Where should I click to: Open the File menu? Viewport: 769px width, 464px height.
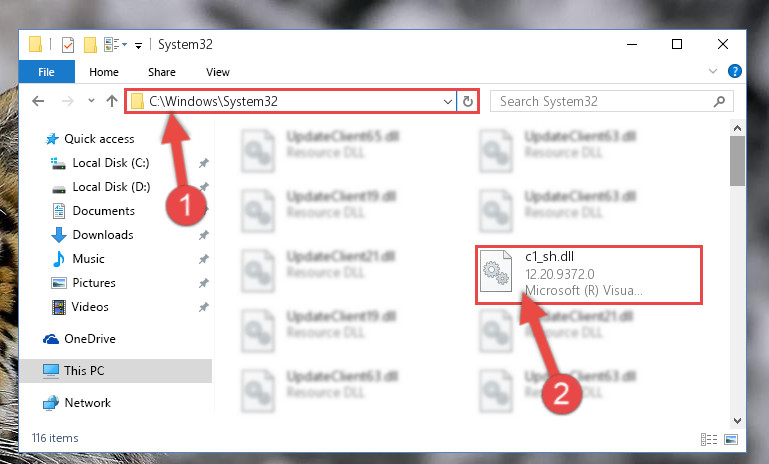tap(47, 72)
